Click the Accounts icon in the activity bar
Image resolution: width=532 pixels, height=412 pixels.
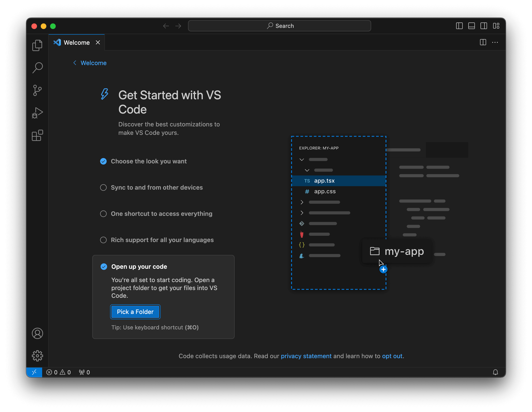point(37,333)
